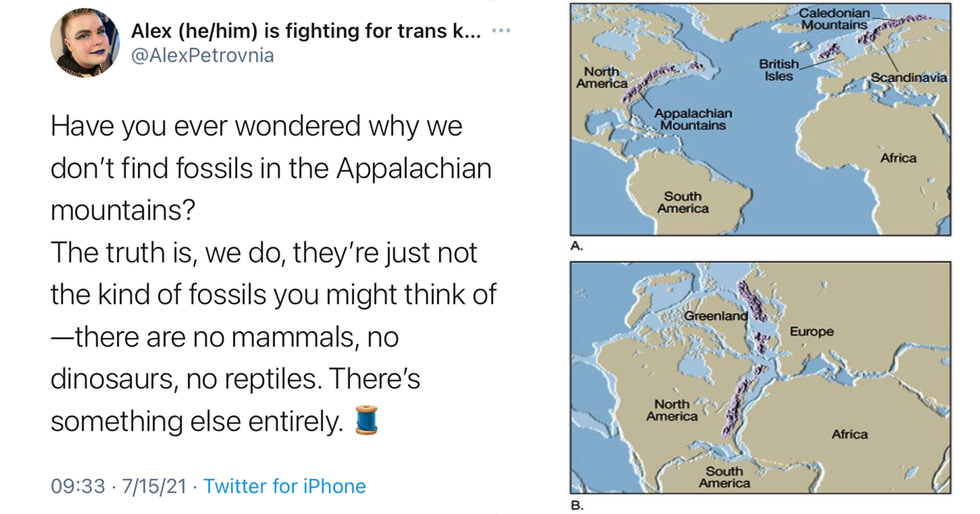Open the tweet's three-dot more options menu
The width and height of the screenshot is (980, 514).
coord(501,31)
